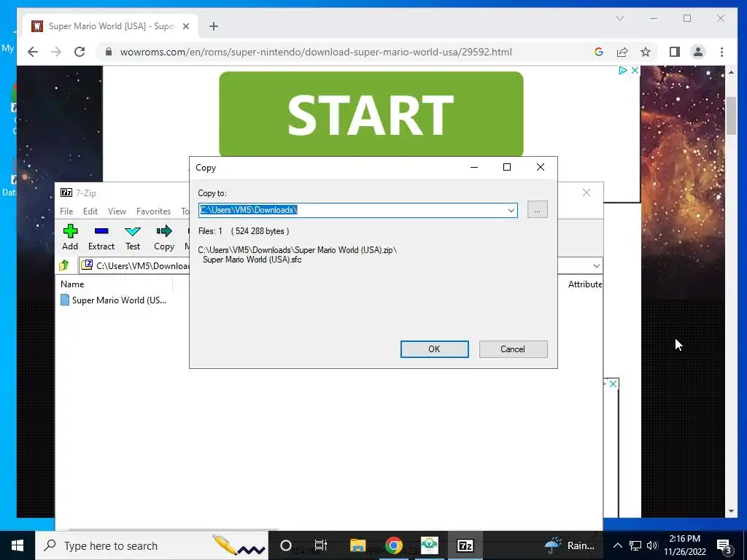Click the taskbar search box
The height and width of the screenshot is (560, 747).
[152, 545]
